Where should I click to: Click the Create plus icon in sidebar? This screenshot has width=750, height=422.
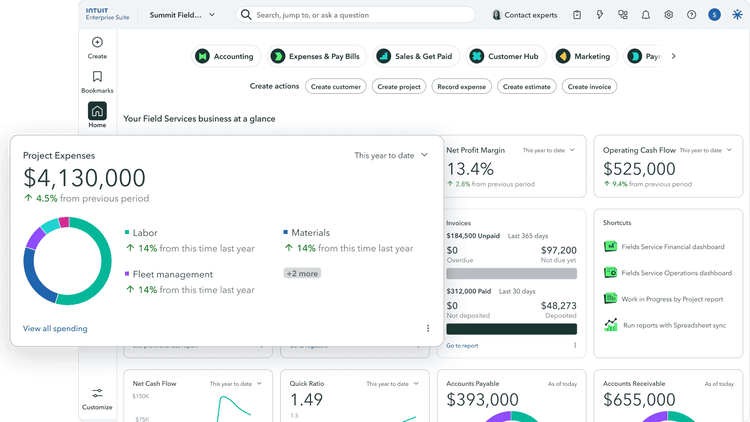tap(97, 43)
